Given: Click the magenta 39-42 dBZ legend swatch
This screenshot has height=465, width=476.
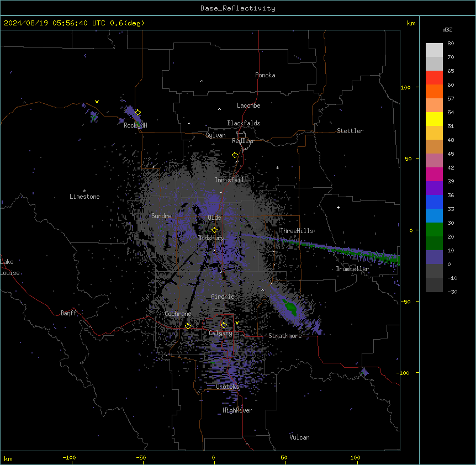Looking at the screenshot, I should pyautogui.click(x=434, y=174).
